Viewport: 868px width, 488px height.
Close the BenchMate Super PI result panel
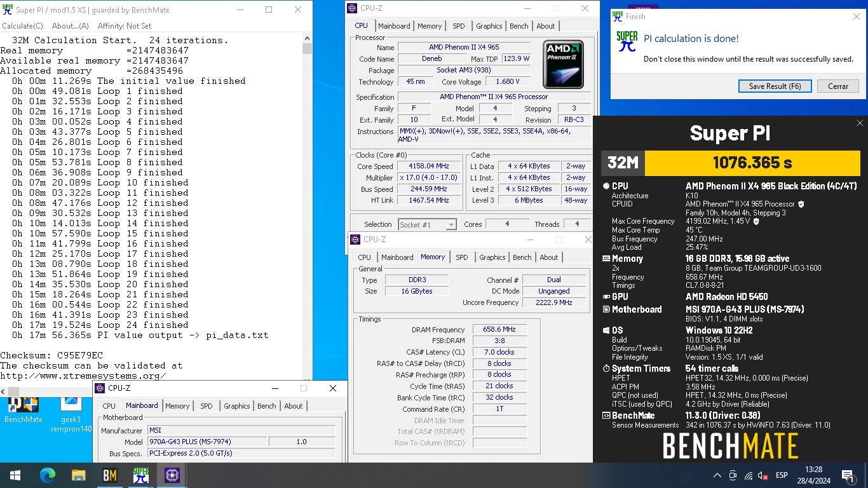[x=860, y=123]
